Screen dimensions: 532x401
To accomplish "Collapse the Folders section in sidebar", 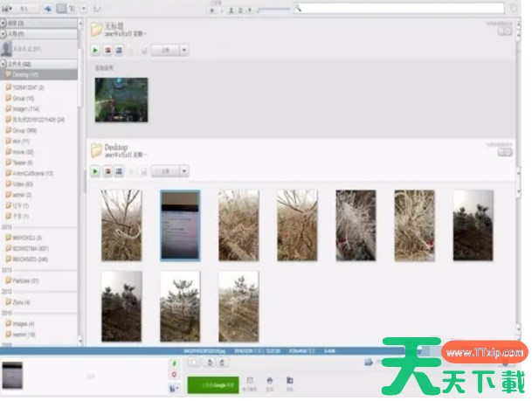I will (3, 65).
